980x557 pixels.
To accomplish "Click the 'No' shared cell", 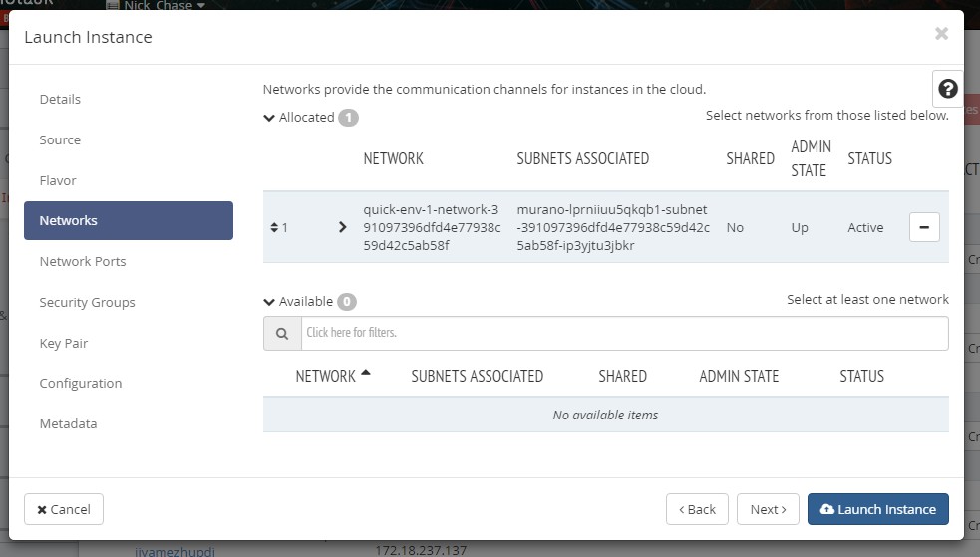I will click(x=735, y=228).
